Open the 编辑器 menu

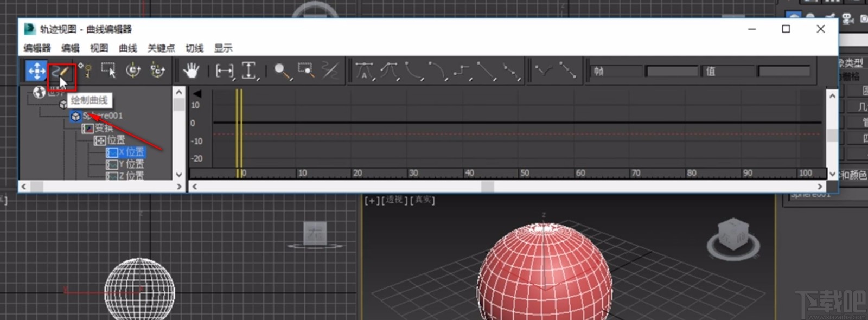[x=37, y=48]
